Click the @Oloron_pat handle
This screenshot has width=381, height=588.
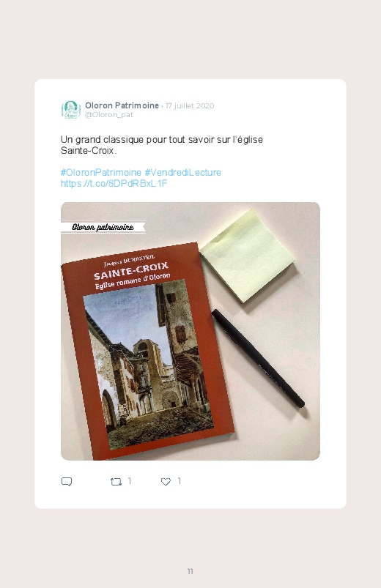coord(109,115)
